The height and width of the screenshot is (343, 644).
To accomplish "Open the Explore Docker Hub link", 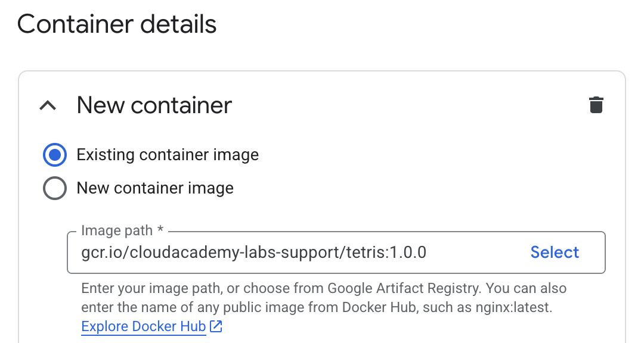I will [143, 326].
